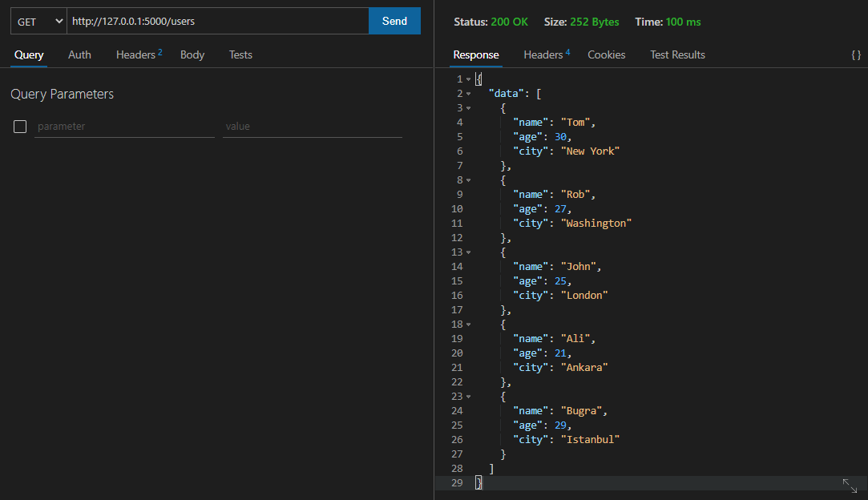
Task: Click the parameter value field
Action: (x=313, y=127)
